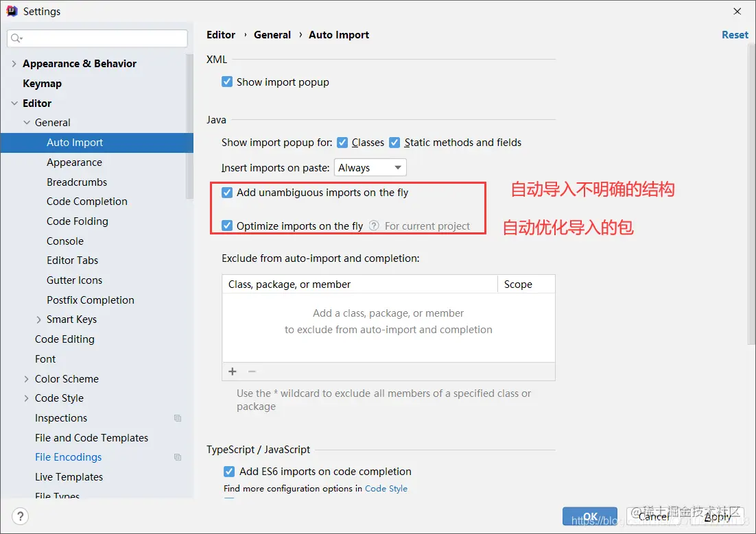Screen dimensions: 756x534
Task: Collapse the General subtree
Action: [x=27, y=123]
